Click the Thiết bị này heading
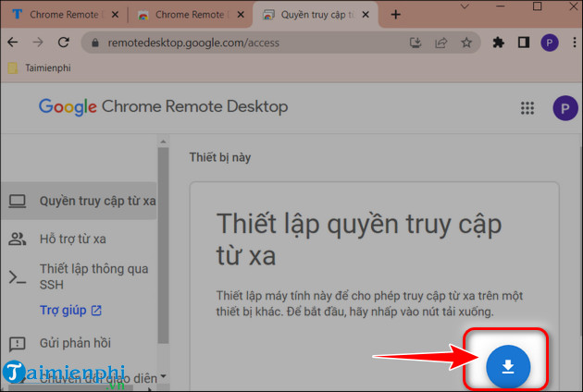Viewport: 583px width, 392px height. (220, 157)
